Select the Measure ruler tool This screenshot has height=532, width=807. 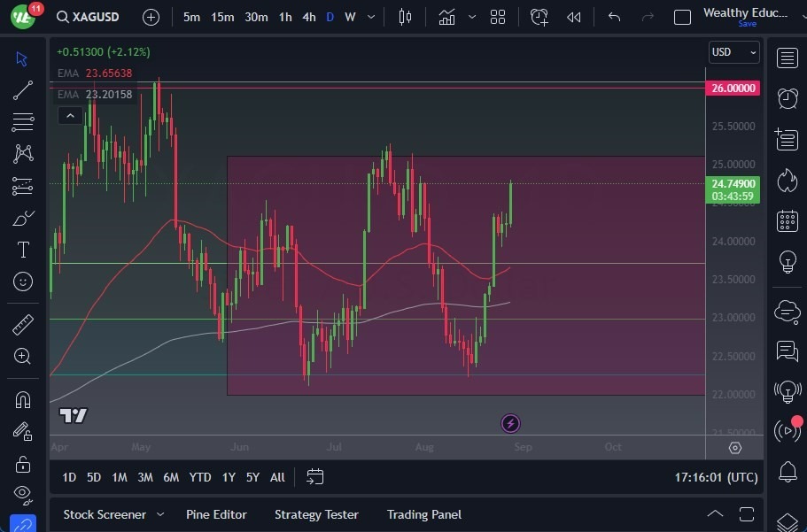[22, 324]
